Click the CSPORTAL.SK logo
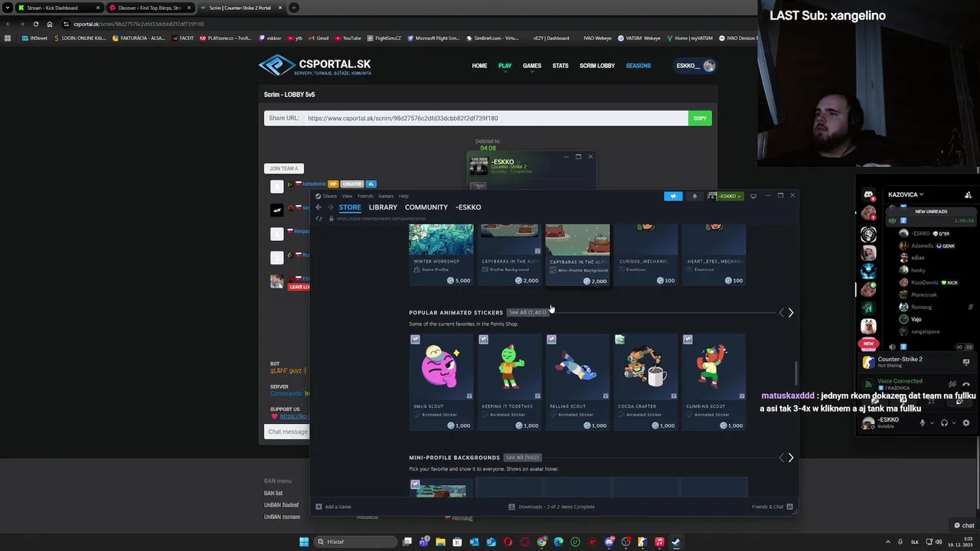Viewport: 980px width, 551px height. click(x=315, y=66)
